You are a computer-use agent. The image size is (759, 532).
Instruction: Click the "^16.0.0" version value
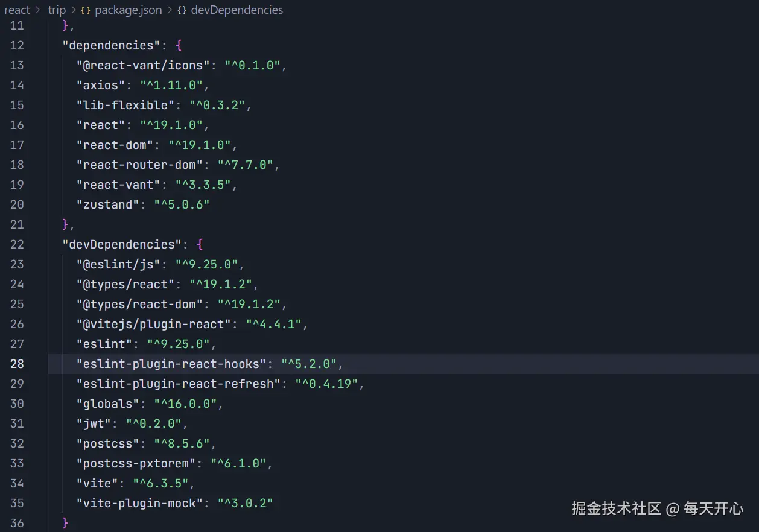[186, 404]
